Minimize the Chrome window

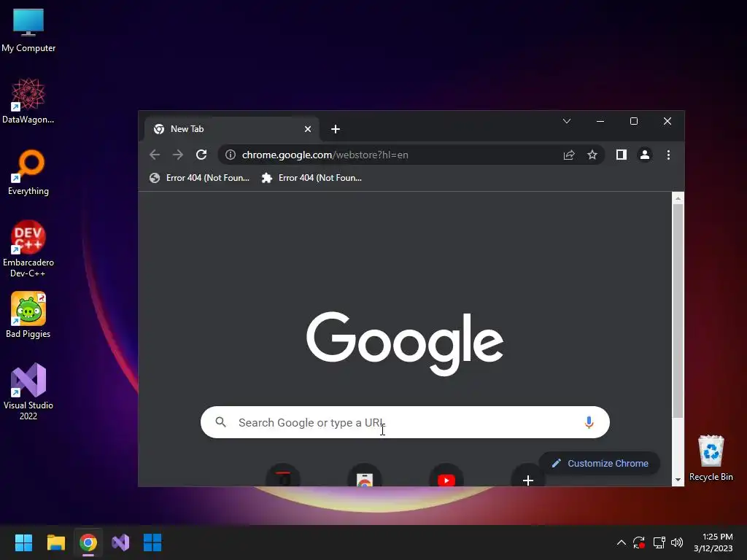(600, 121)
